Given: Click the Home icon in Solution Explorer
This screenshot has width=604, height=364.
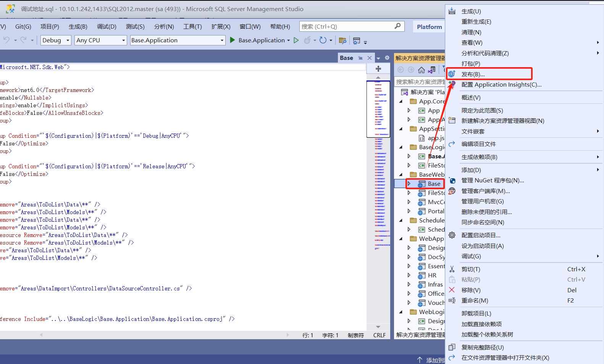Looking at the screenshot, I should (421, 70).
